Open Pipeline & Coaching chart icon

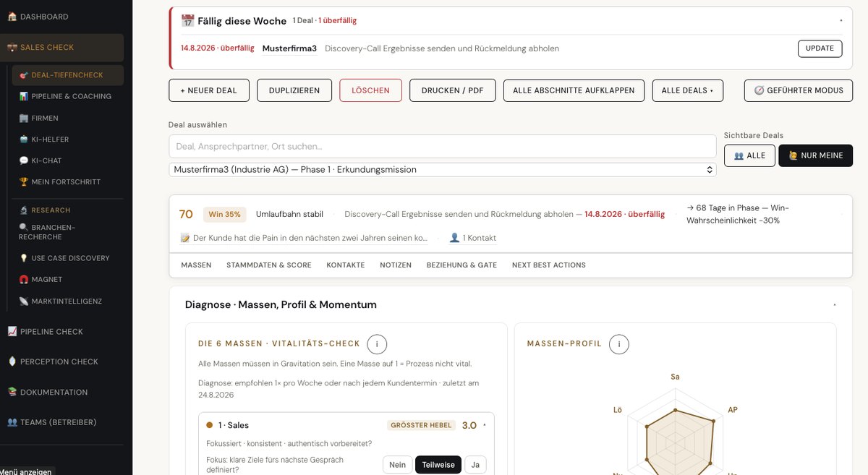[24, 96]
